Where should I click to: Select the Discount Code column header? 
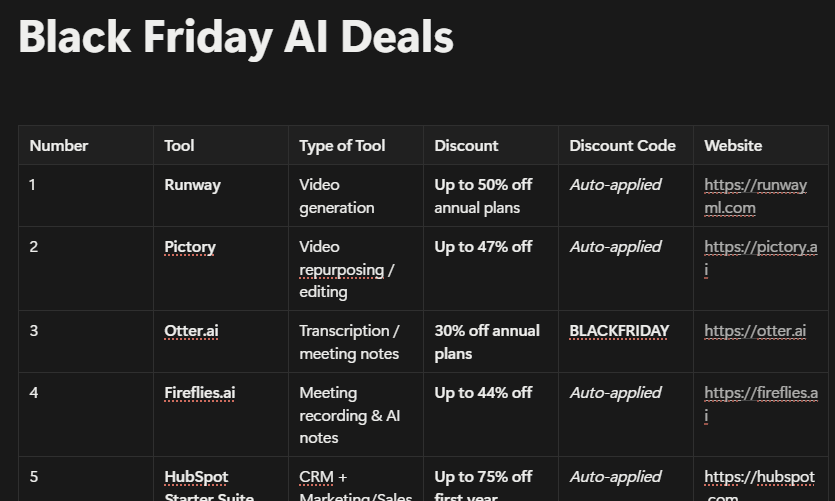tap(622, 146)
